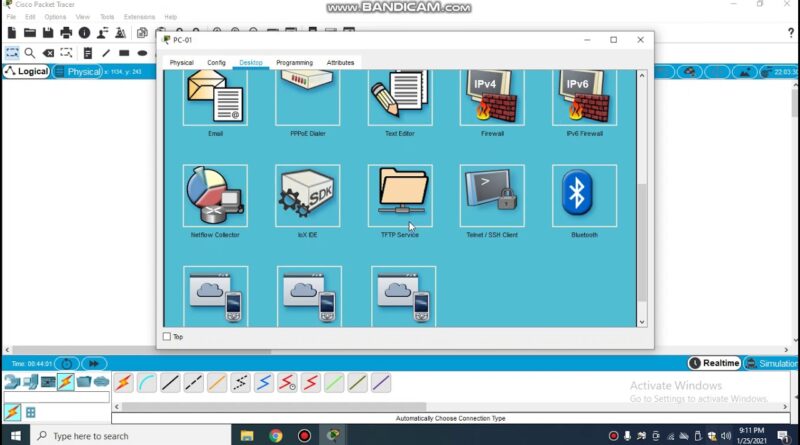Click the Power Cycle Devices timer button
The width and height of the screenshot is (800, 445).
click(67, 363)
